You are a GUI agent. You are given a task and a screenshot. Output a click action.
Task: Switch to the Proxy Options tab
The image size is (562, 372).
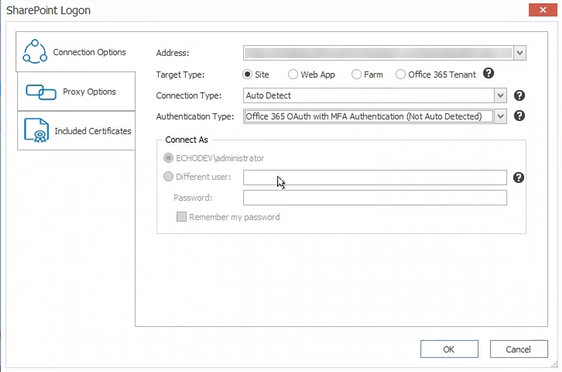pos(76,91)
